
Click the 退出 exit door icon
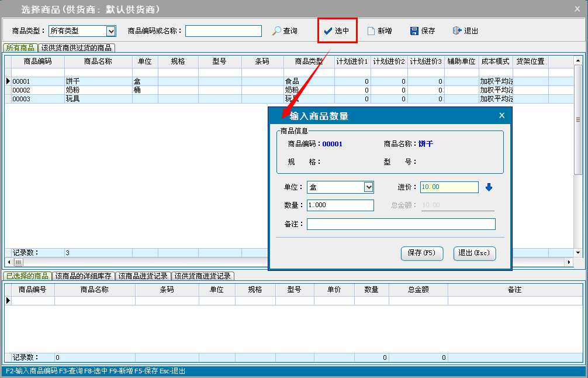(x=457, y=31)
